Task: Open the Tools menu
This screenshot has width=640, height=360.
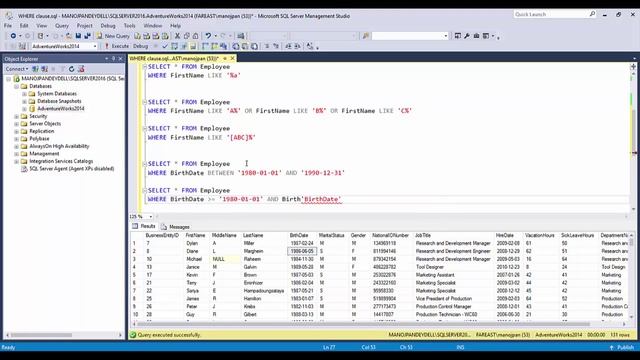Action: [x=129, y=25]
